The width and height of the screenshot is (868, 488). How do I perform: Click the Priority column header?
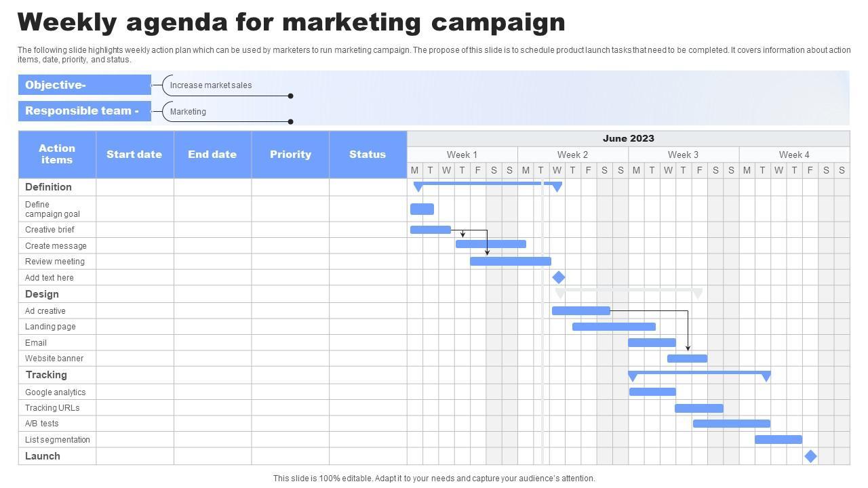pyautogui.click(x=290, y=155)
